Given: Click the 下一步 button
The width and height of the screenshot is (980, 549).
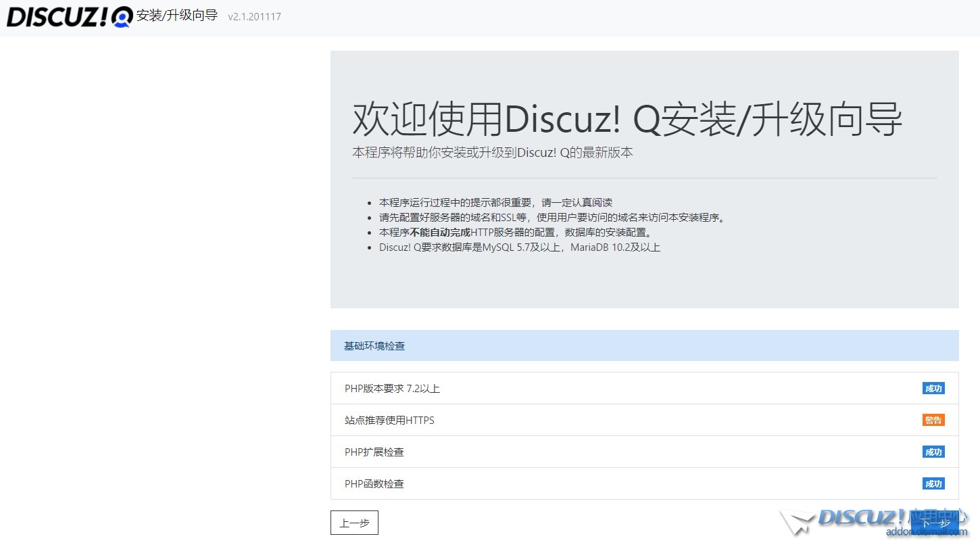Looking at the screenshot, I should [935, 523].
